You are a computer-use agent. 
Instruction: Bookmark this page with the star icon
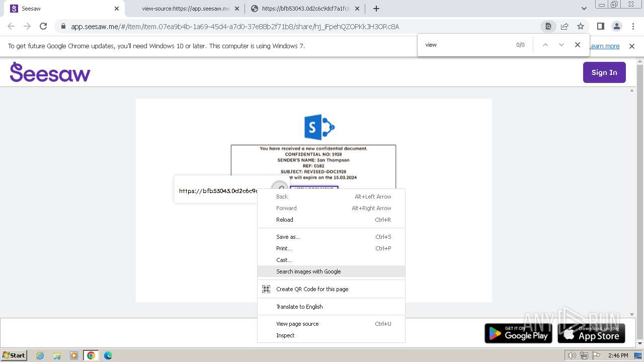click(581, 27)
